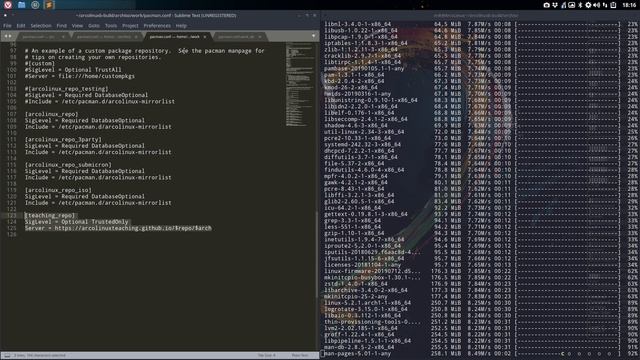Click the arcolinuxteaching.github.io Server line

pos(118,228)
